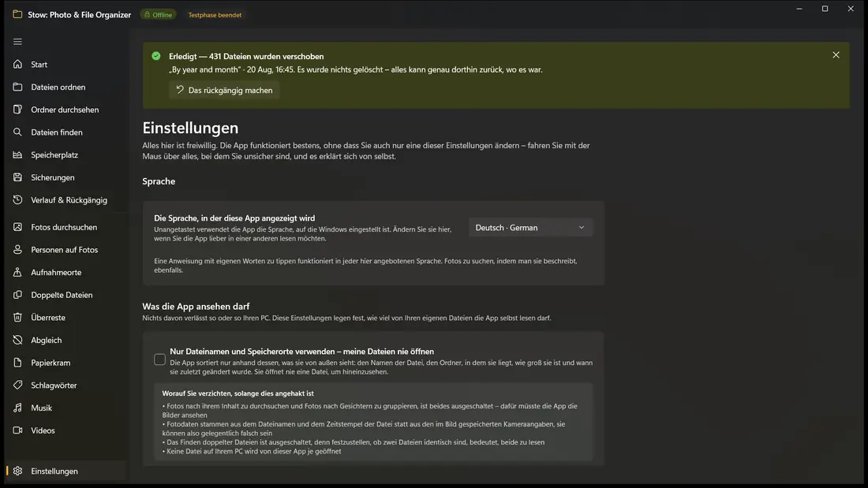The image size is (868, 488).
Task: Click the Offline status badge
Action: pos(159,15)
